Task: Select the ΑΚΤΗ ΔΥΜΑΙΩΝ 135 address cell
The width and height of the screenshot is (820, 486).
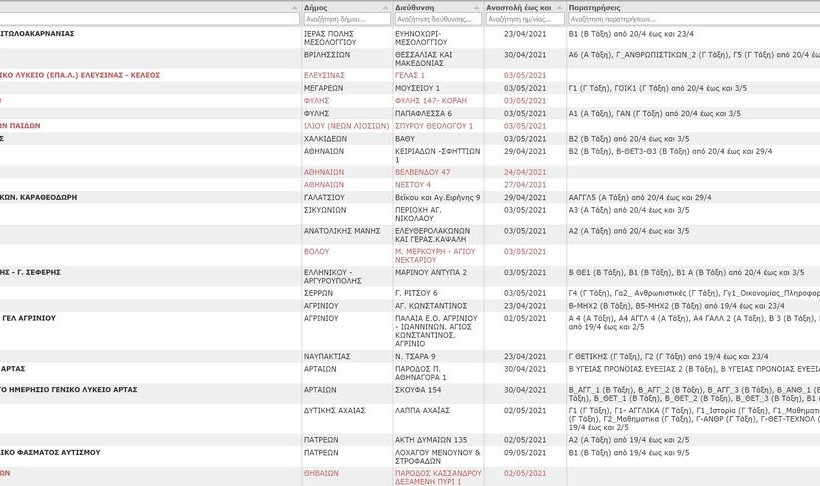Action: (431, 439)
